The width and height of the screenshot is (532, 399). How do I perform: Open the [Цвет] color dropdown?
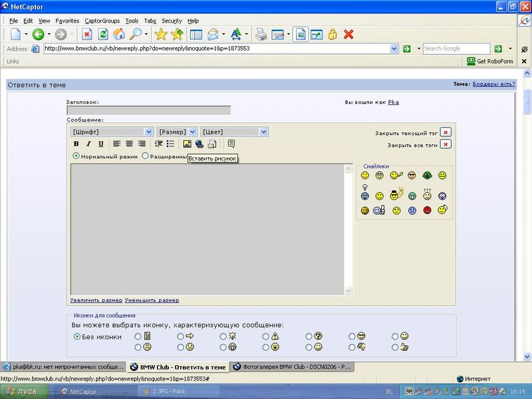[235, 132]
